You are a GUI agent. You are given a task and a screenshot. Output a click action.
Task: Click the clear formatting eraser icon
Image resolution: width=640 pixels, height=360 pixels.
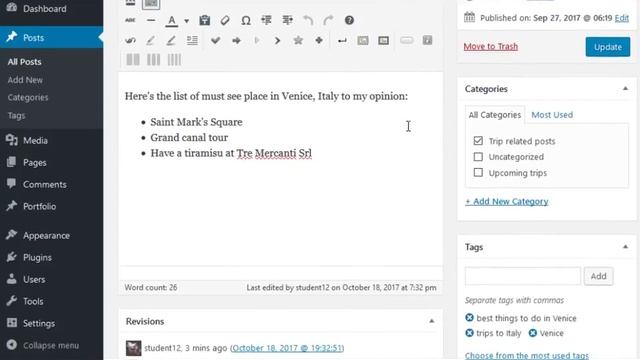click(225, 20)
